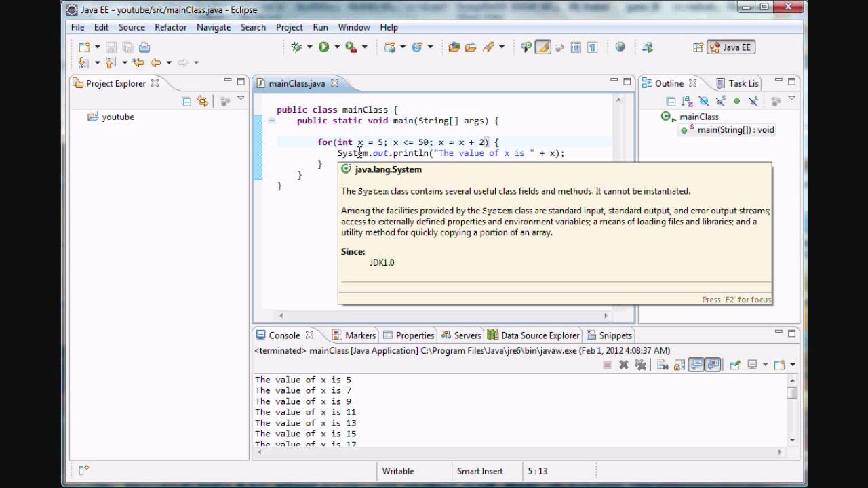Click the Debug bug icon

pos(296,47)
